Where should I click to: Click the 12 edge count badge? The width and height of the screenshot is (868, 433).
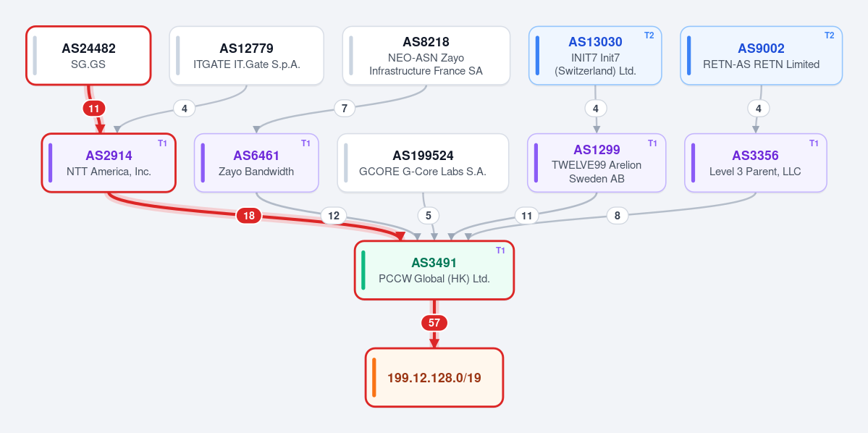point(334,216)
